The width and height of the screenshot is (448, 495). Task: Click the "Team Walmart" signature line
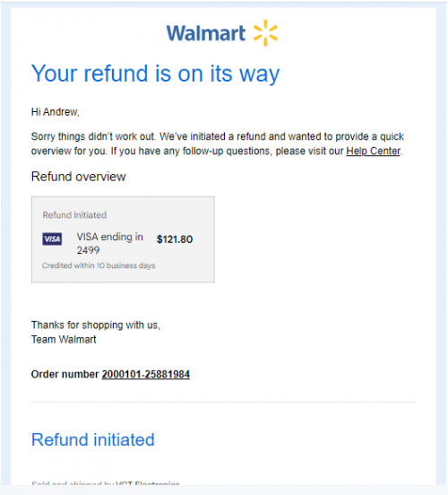64,339
